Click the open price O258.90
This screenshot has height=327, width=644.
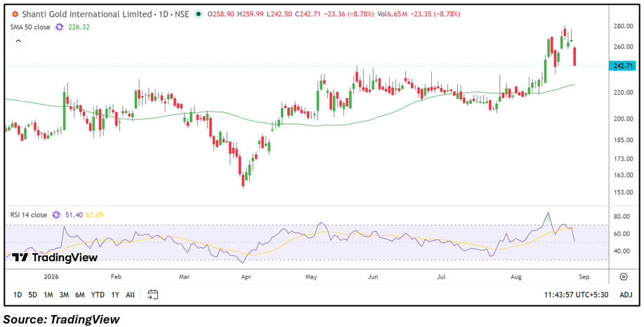point(221,14)
